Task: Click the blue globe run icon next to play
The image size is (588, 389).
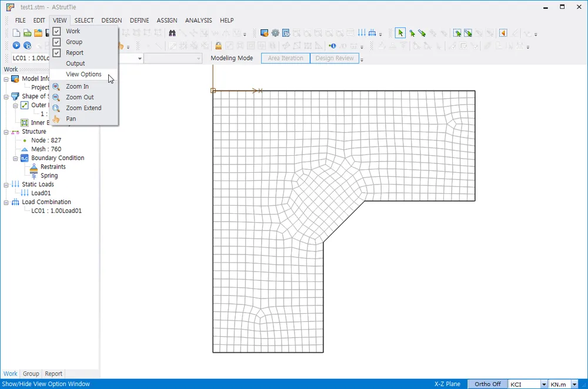Action: click(28, 45)
